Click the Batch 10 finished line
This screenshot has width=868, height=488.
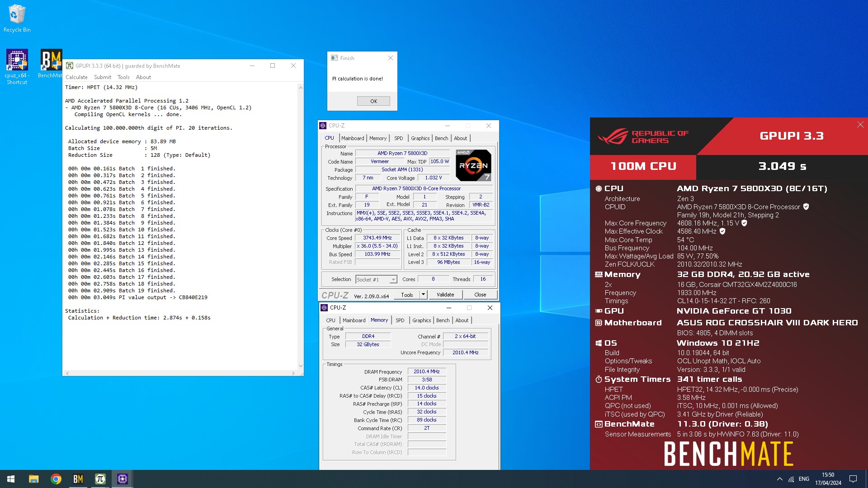[x=122, y=230]
